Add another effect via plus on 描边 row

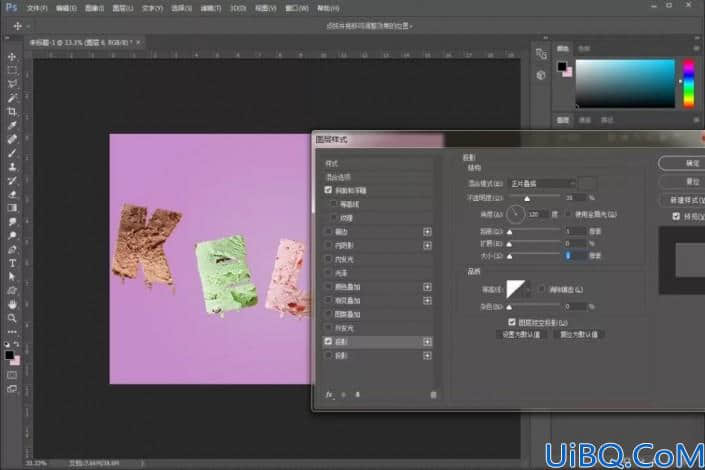tap(427, 232)
